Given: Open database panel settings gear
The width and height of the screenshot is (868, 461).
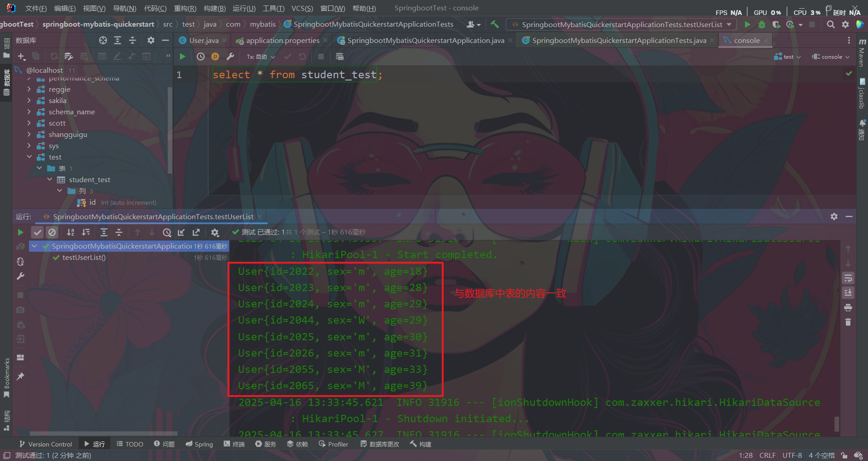Looking at the screenshot, I should pyautogui.click(x=151, y=40).
